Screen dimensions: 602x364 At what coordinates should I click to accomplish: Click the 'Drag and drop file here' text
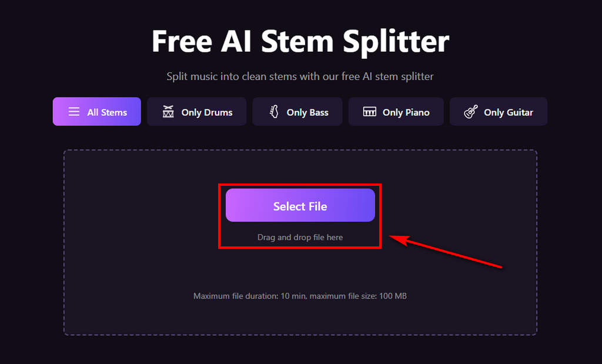300,238
